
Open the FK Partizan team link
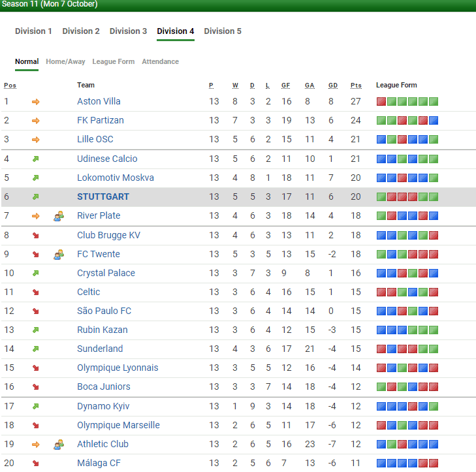[x=100, y=120]
